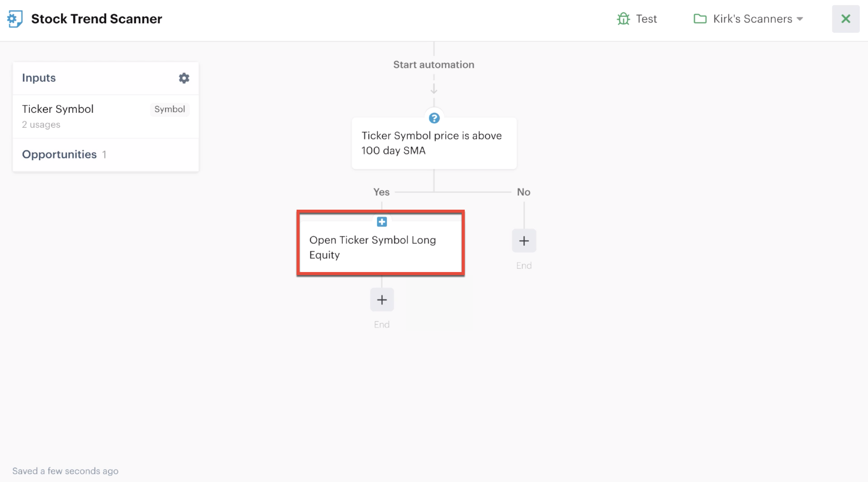Click the folder icon beside Kirk's Scanners

tap(700, 19)
